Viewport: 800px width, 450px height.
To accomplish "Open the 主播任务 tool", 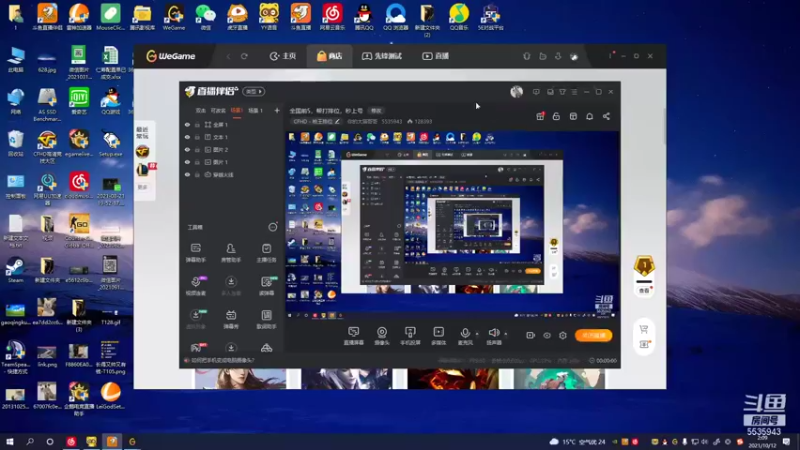I will tap(266, 253).
